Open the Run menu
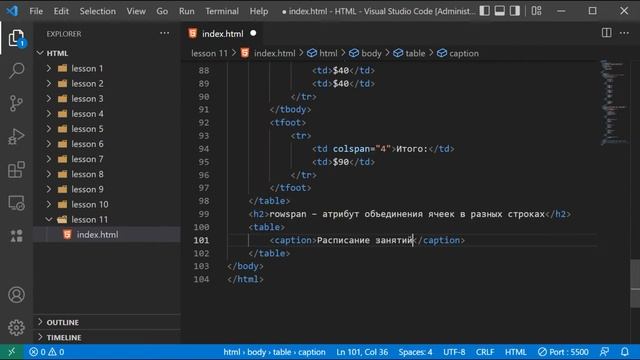Screen dimensions: 640x360 [x=187, y=11]
